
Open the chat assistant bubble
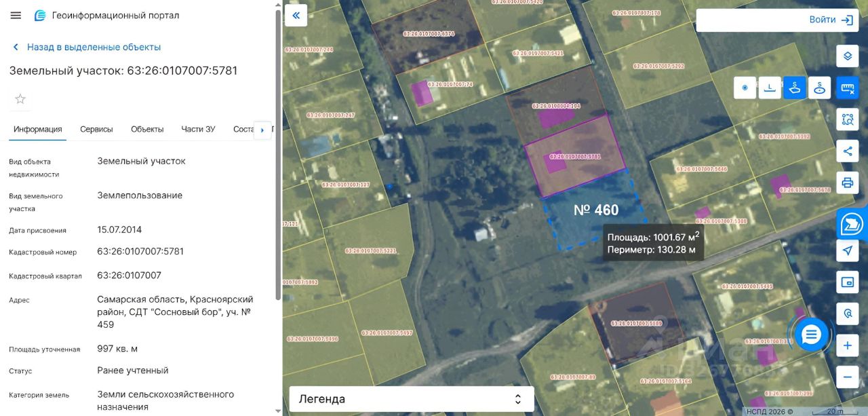coord(811,334)
